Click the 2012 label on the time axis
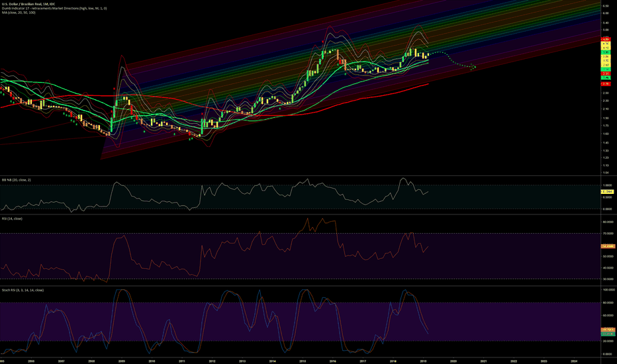Viewport: 617px width, 364px height. pyautogui.click(x=212, y=361)
